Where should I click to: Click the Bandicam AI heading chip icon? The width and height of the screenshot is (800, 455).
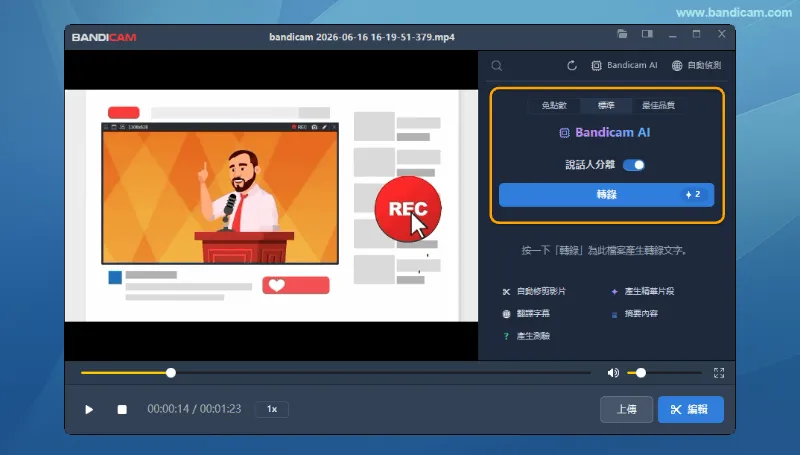click(x=564, y=133)
